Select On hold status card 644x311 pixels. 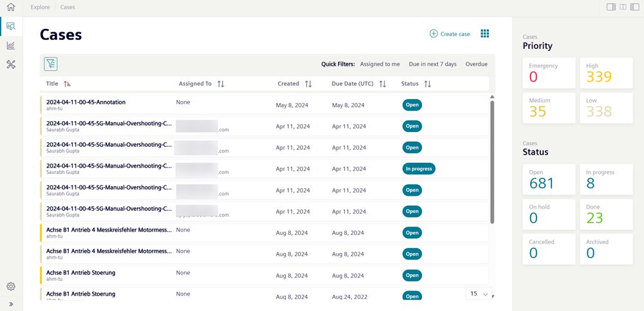point(549,214)
